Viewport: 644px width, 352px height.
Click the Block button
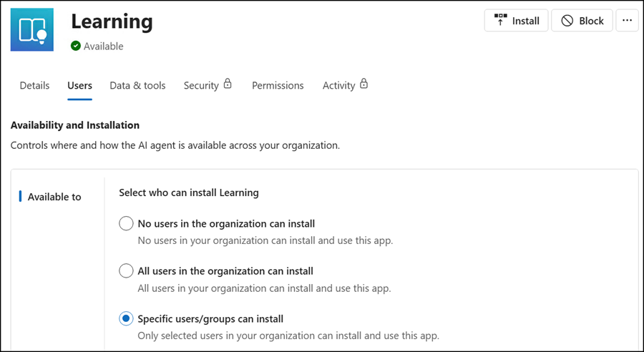coord(582,21)
